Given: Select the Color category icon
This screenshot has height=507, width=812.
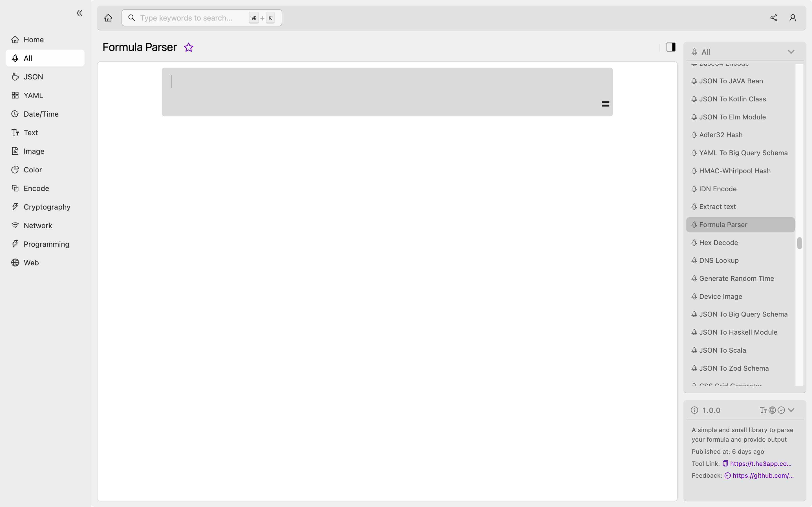Looking at the screenshot, I should 14,169.
